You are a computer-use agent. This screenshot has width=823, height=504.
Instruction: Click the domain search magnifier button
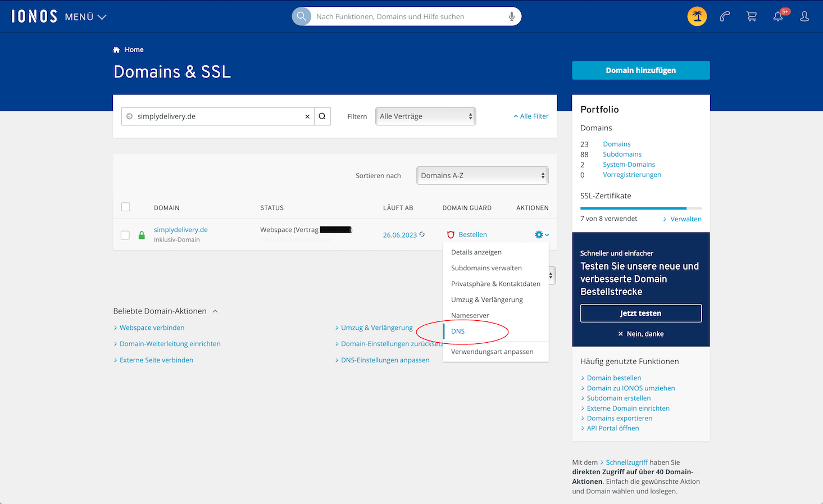(322, 116)
